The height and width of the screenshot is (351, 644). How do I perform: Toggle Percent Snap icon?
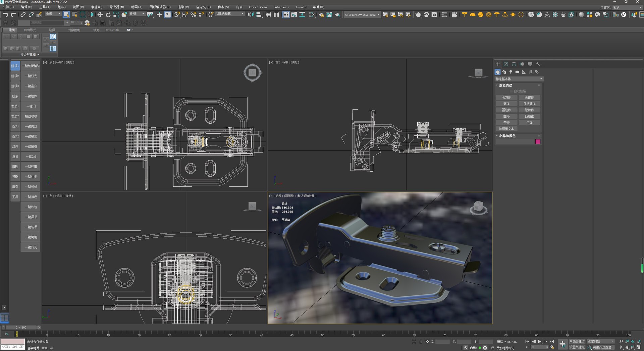point(193,14)
